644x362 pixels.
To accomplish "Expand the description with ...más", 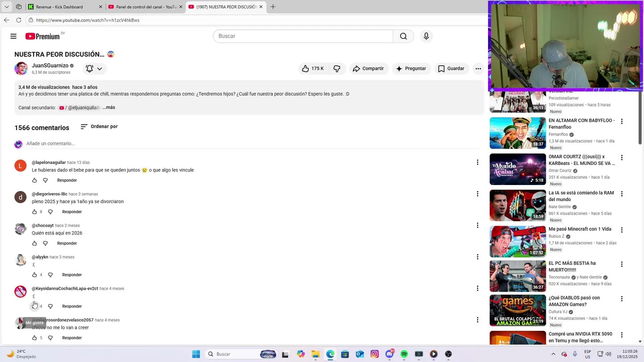I will click(x=109, y=107).
